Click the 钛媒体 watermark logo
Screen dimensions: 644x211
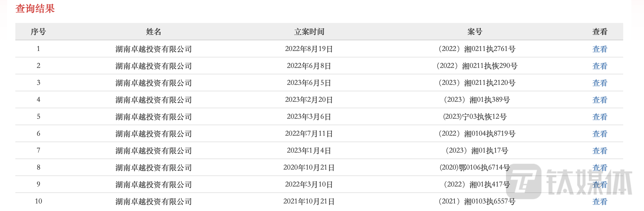(x=570, y=181)
